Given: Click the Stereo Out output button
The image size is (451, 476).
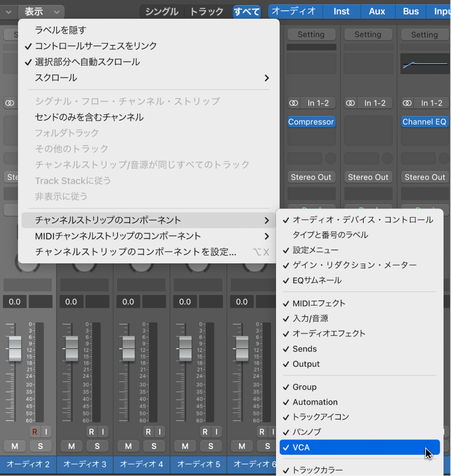Looking at the screenshot, I should (x=311, y=177).
